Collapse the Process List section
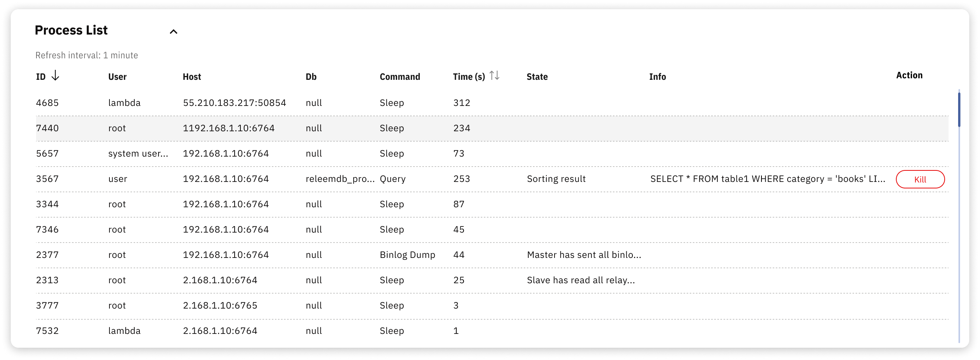980x360 pixels. [x=174, y=31]
